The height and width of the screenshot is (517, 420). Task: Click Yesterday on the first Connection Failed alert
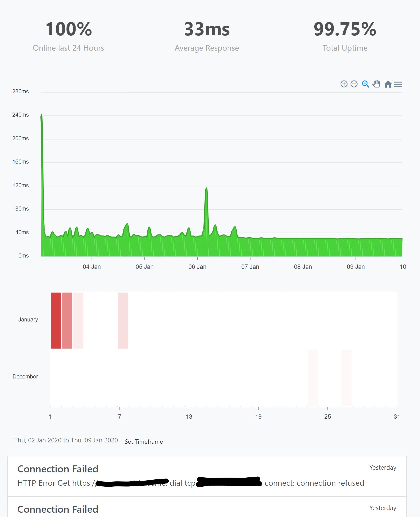[x=383, y=467]
